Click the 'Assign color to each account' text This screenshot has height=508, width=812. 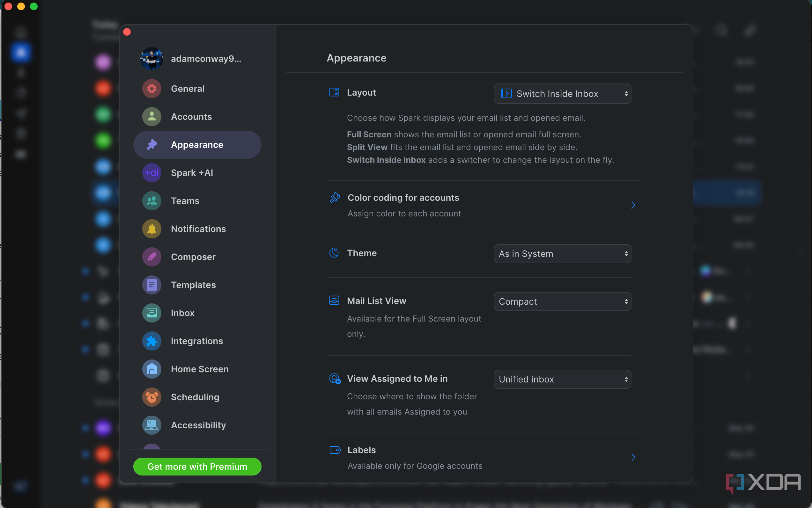404,213
